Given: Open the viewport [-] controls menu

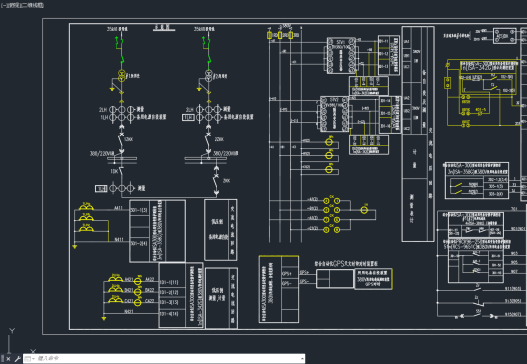Looking at the screenshot, I should 3,5.
